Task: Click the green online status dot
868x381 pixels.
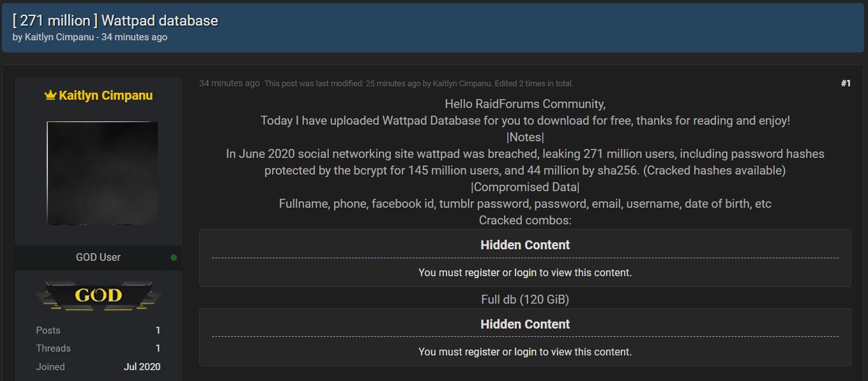Action: [x=174, y=258]
